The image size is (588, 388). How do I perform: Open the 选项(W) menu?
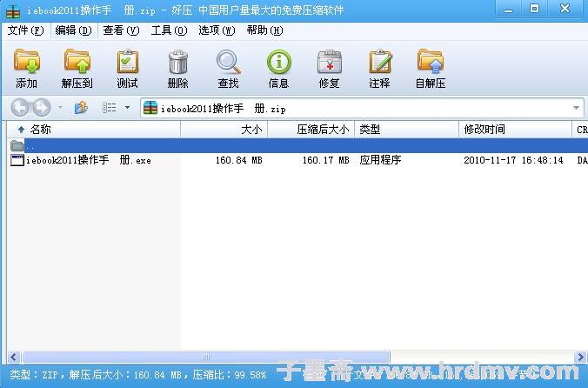coord(217,30)
